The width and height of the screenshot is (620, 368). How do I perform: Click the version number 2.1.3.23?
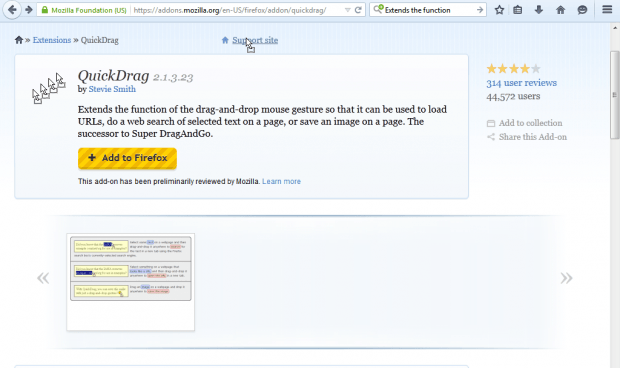coord(173,77)
